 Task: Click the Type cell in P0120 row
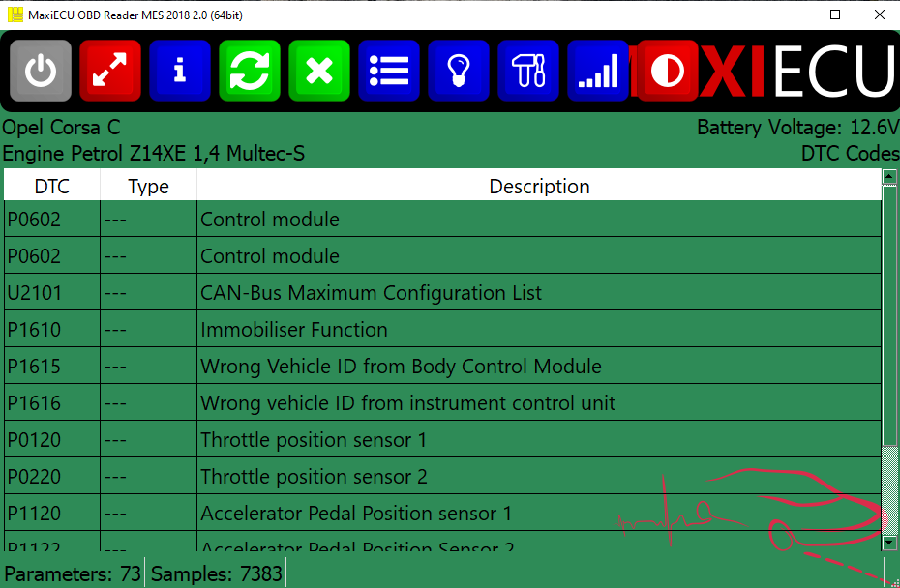click(x=148, y=439)
